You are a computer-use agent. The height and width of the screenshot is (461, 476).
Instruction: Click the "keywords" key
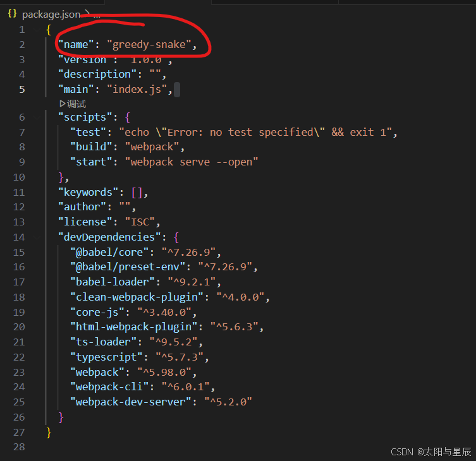88,192
